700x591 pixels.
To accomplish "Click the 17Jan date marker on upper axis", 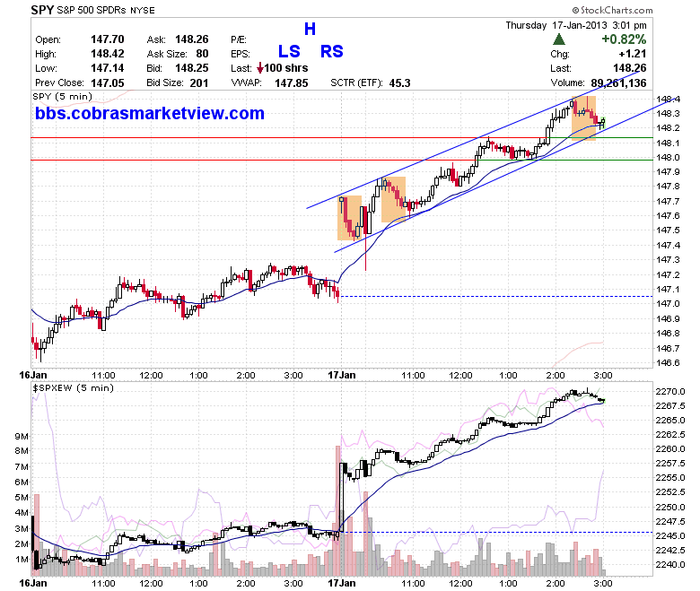I will [342, 375].
